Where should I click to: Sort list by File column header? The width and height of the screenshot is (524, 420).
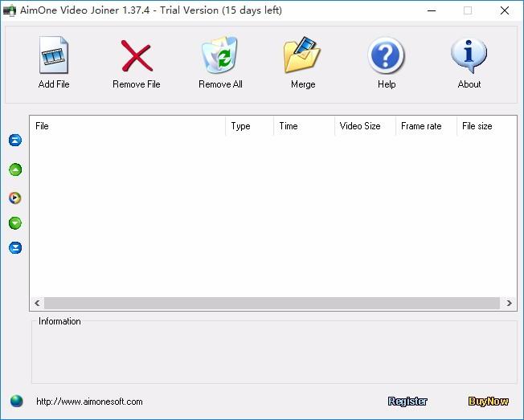coord(127,126)
